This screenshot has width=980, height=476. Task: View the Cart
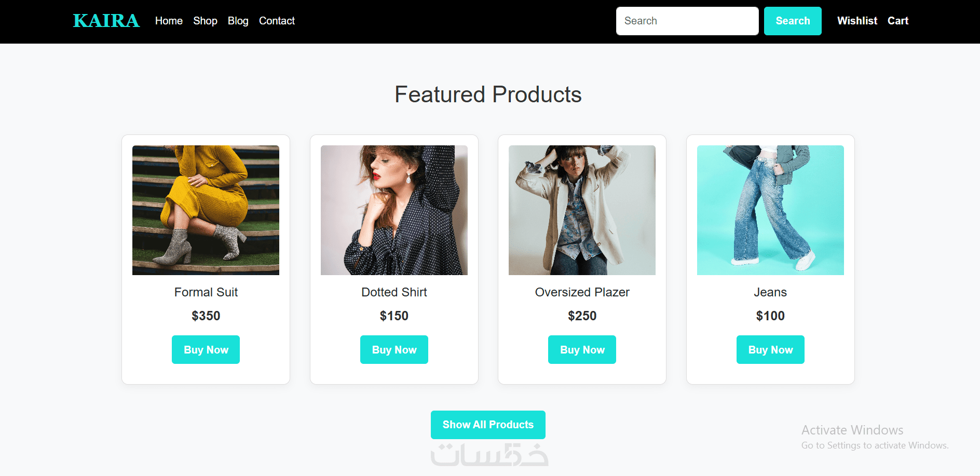897,21
